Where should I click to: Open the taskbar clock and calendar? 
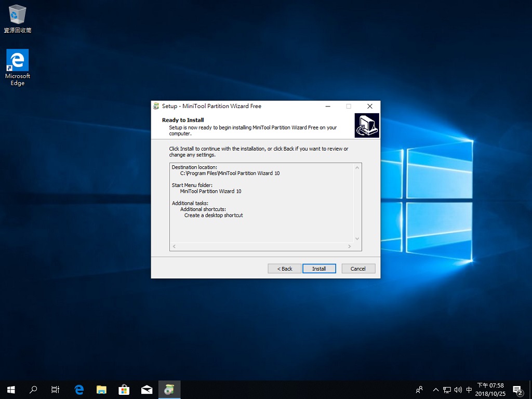(x=490, y=390)
